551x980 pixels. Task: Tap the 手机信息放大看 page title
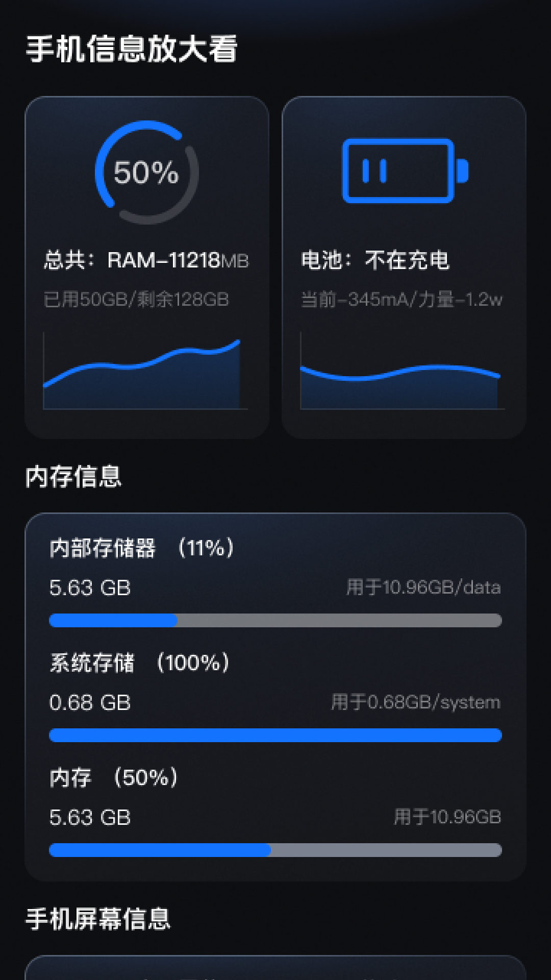tap(132, 49)
